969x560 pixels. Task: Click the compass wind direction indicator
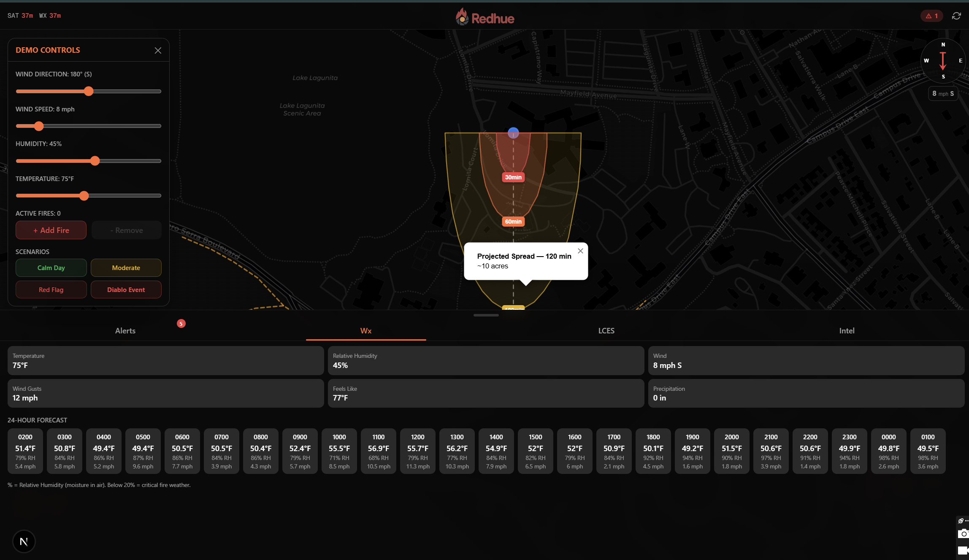943,61
